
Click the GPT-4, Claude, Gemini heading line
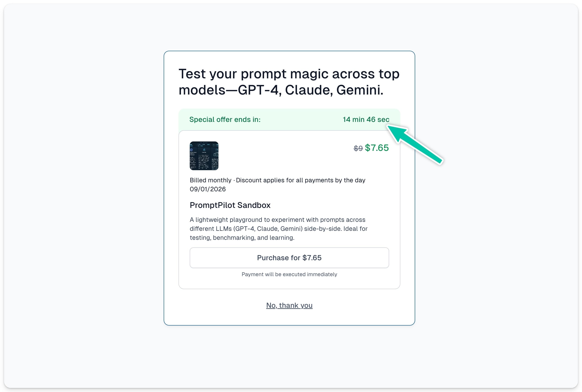coord(281,90)
